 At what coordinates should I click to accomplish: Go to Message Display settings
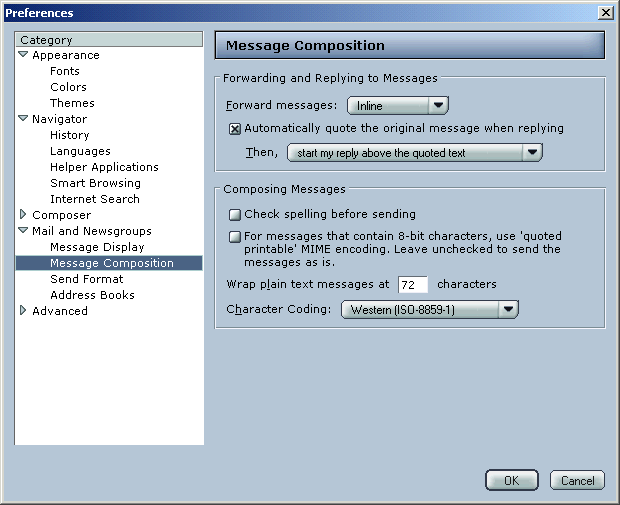coord(97,247)
